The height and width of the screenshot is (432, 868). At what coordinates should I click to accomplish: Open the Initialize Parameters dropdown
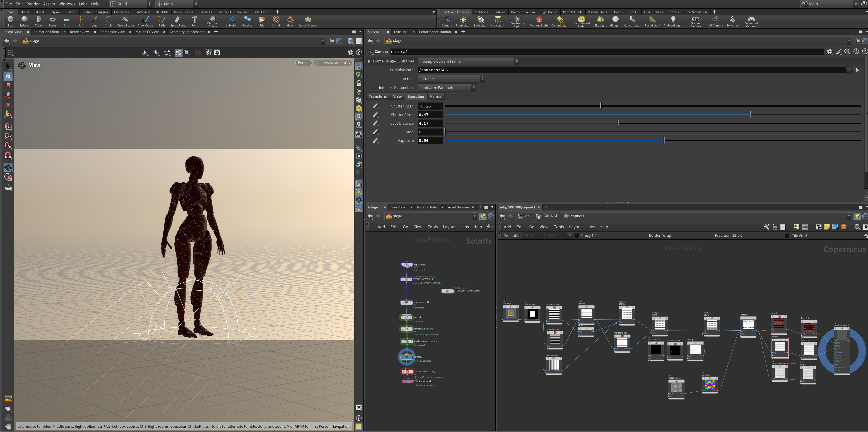tap(447, 88)
